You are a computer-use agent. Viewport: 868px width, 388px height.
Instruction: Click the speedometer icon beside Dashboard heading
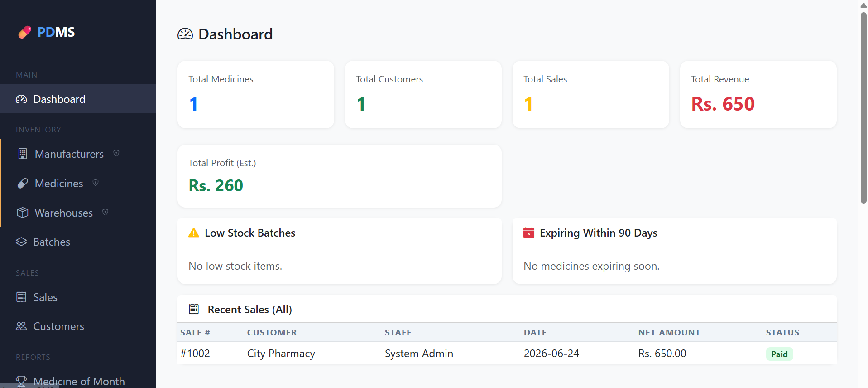[185, 34]
